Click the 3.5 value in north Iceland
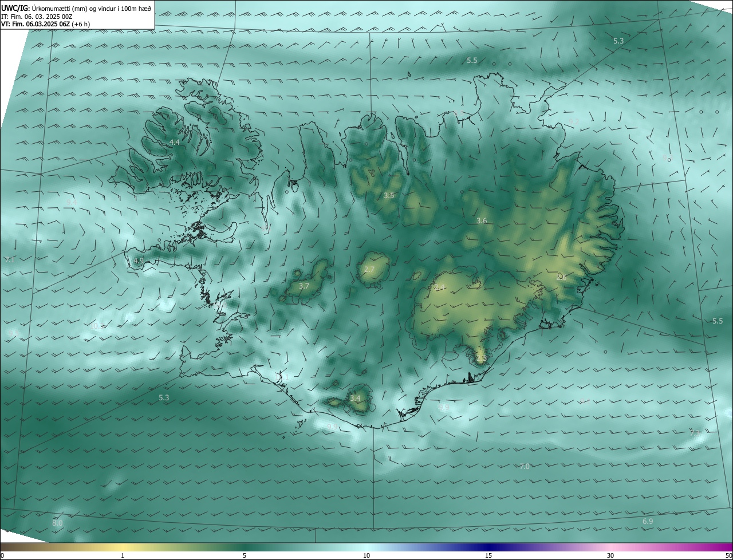The width and height of the screenshot is (733, 560). 389,196
